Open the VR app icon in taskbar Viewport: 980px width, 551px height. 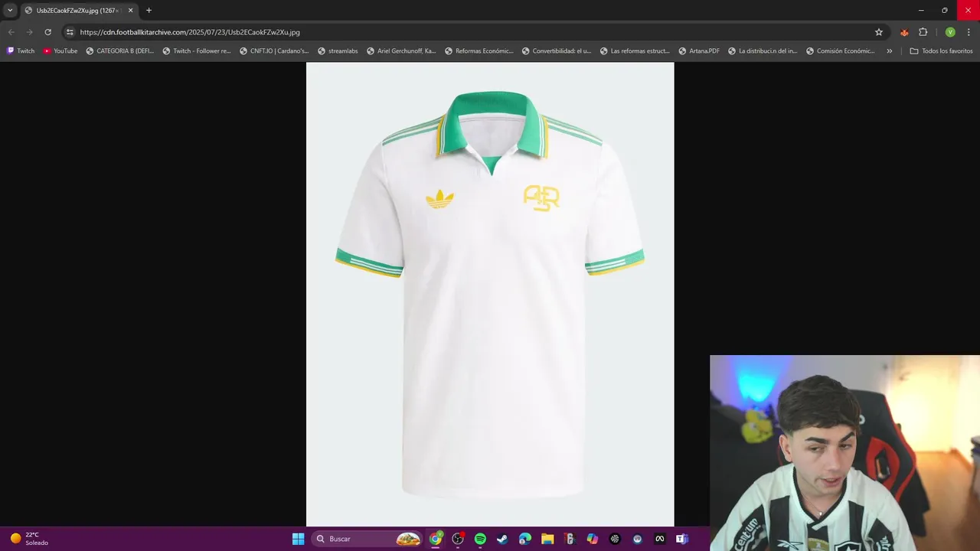(x=637, y=539)
